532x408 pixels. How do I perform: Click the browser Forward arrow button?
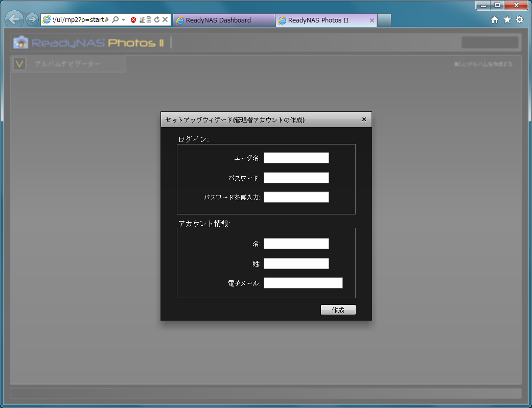tap(32, 20)
